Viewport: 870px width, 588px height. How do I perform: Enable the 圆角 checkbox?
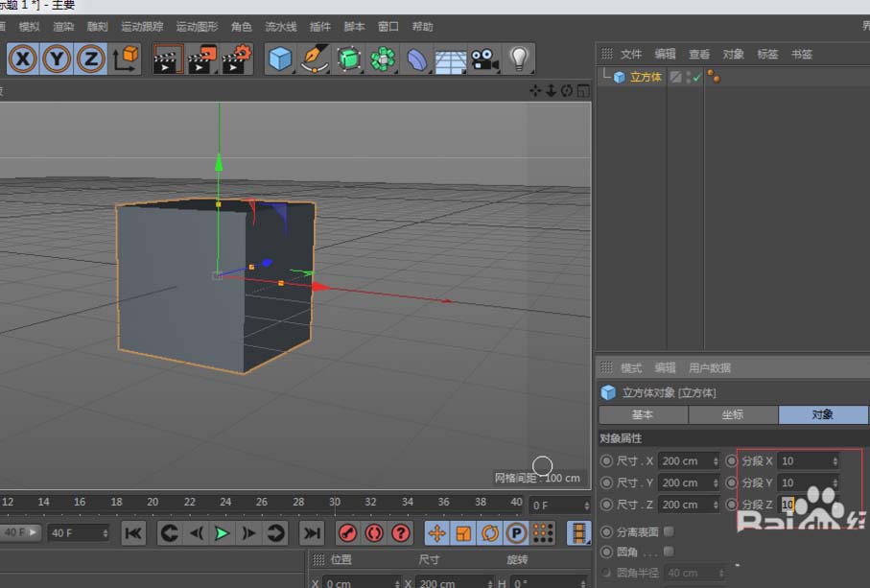click(669, 552)
